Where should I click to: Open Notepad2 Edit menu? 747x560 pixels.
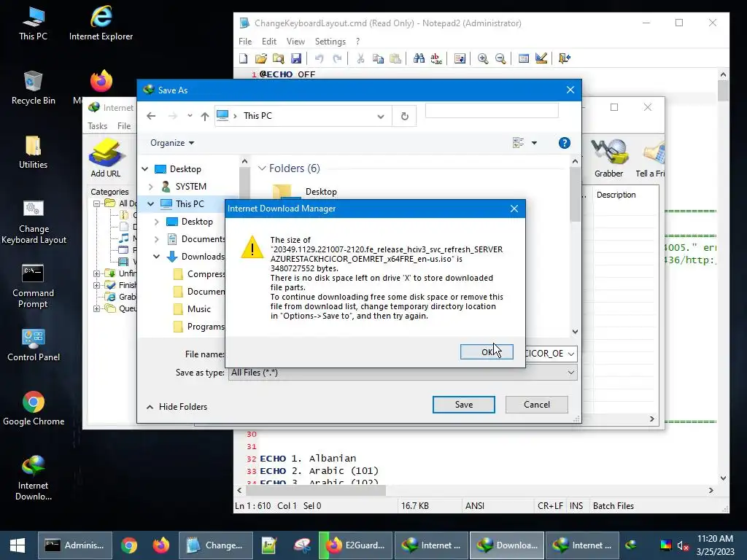(x=268, y=42)
